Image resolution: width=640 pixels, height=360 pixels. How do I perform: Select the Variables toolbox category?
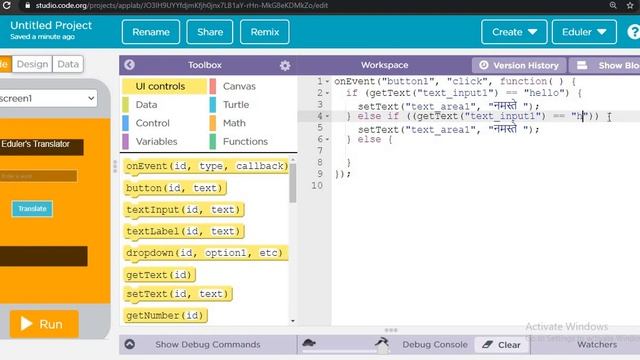164,142
